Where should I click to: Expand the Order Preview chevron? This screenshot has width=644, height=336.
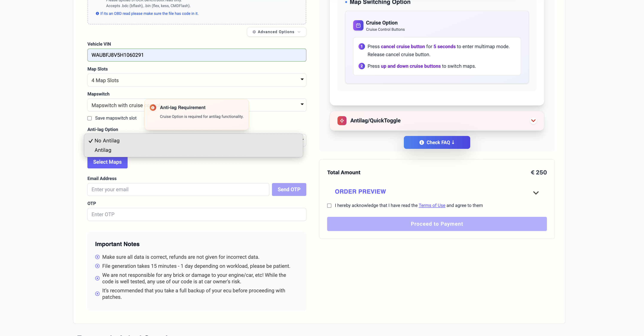coord(536,193)
